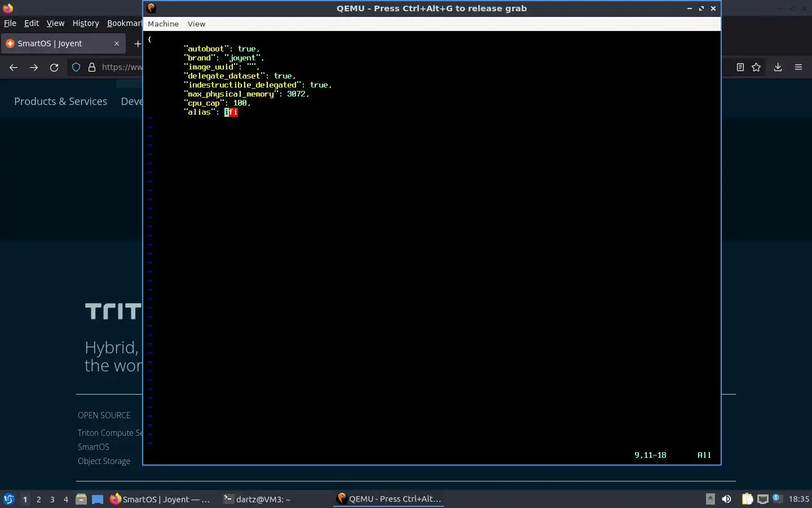This screenshot has width=812, height=508.
Task: Open Firefox downloads panel
Action: coord(778,67)
